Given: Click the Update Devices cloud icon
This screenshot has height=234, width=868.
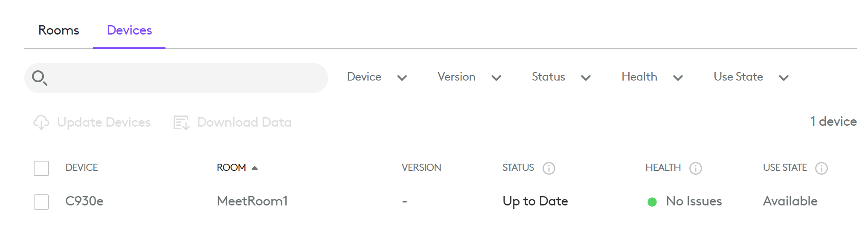Looking at the screenshot, I should 41,122.
